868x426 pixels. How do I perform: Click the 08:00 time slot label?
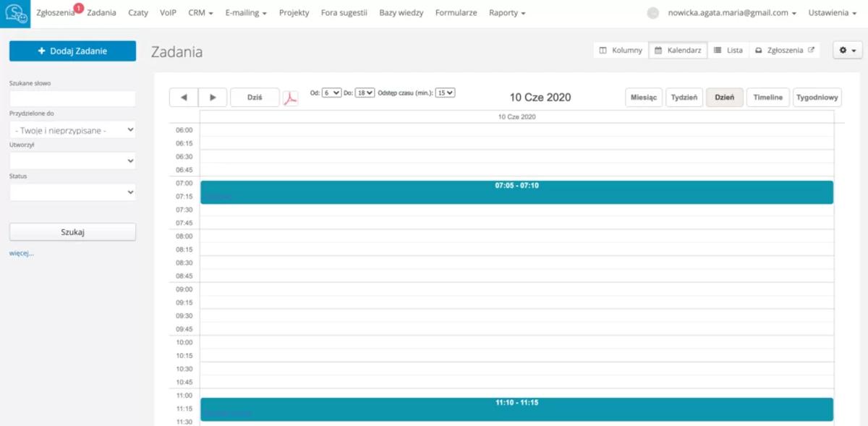[184, 237]
